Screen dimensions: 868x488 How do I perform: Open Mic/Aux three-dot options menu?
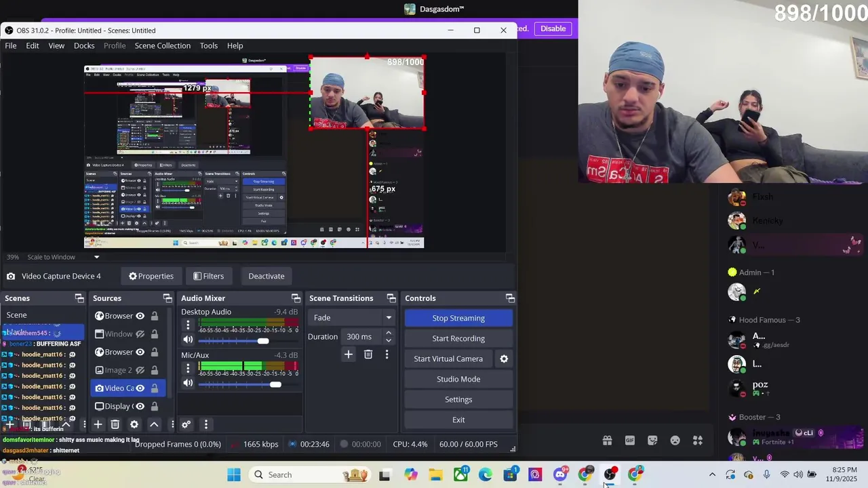coord(188,369)
